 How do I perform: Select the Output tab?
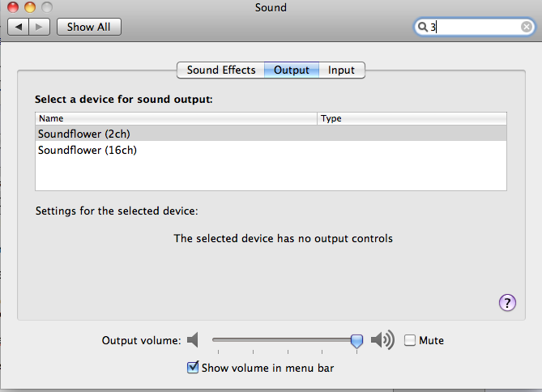pos(292,70)
